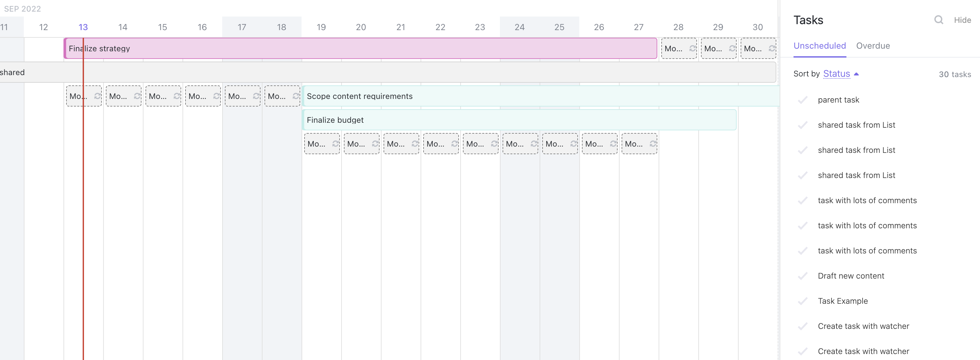Toggle the sort direction arrow next to Status

(x=856, y=74)
